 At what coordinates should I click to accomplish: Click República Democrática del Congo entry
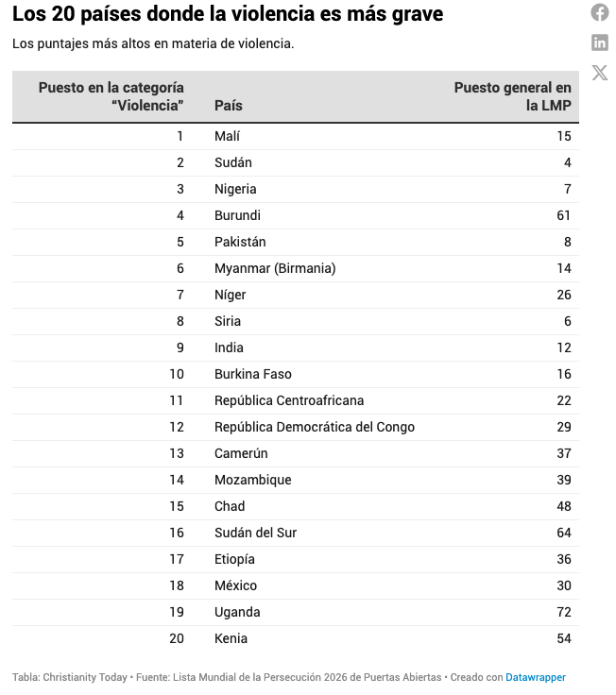[315, 427]
